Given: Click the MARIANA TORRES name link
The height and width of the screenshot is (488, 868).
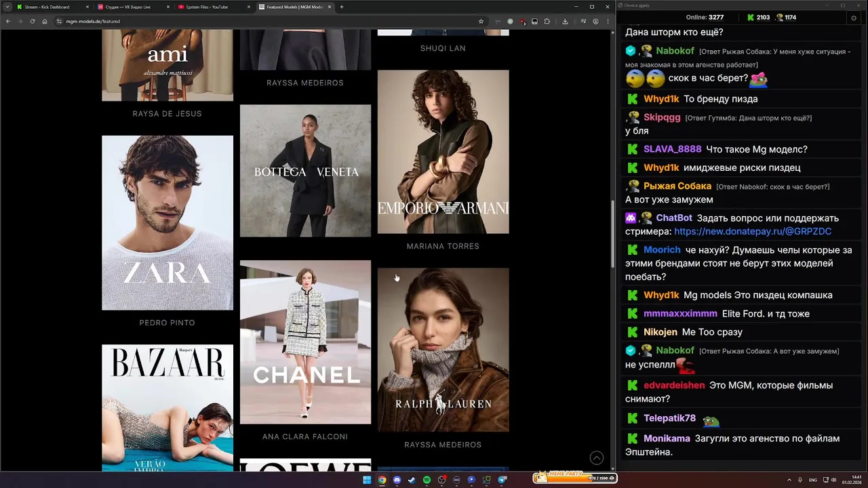Looking at the screenshot, I should 443,246.
